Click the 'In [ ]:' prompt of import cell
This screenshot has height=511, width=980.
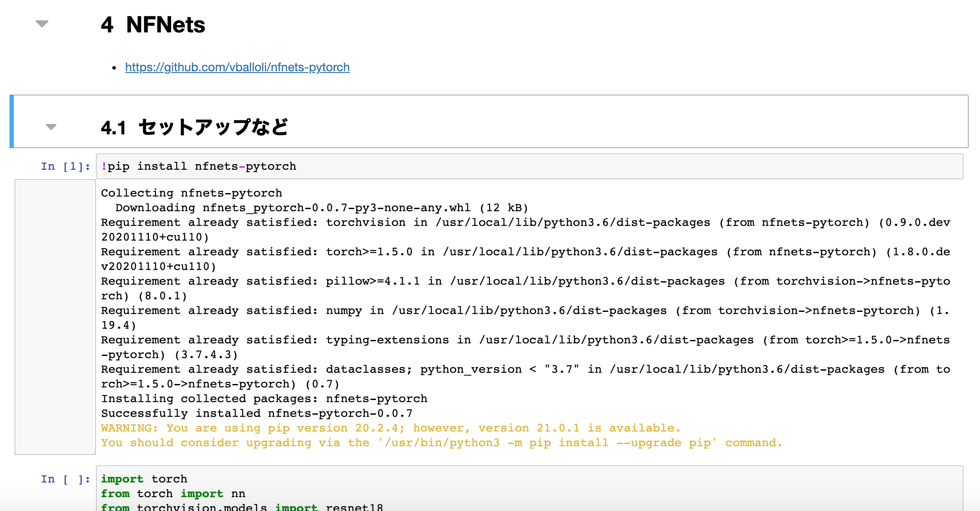65,479
